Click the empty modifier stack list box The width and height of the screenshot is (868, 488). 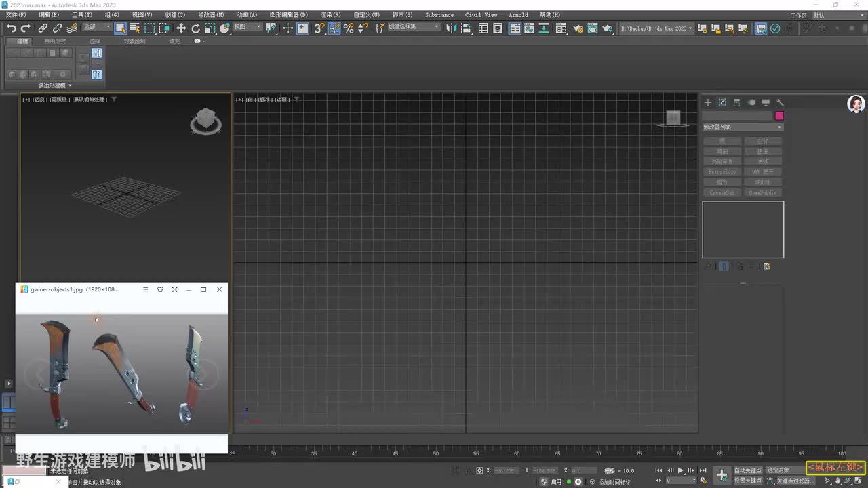click(x=743, y=229)
